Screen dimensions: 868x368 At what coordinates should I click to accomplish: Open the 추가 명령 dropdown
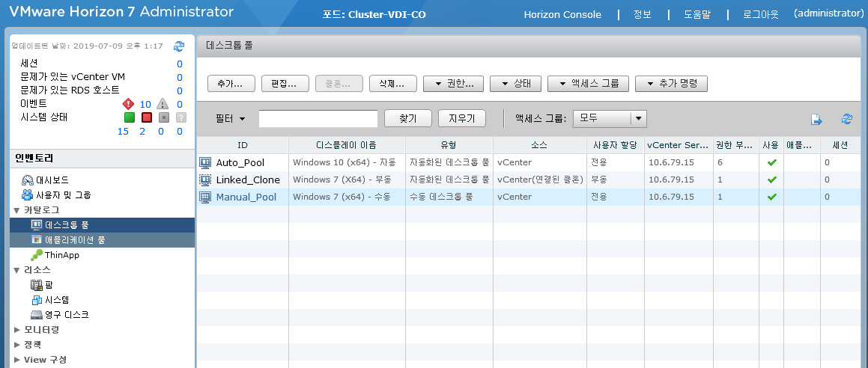[672, 84]
